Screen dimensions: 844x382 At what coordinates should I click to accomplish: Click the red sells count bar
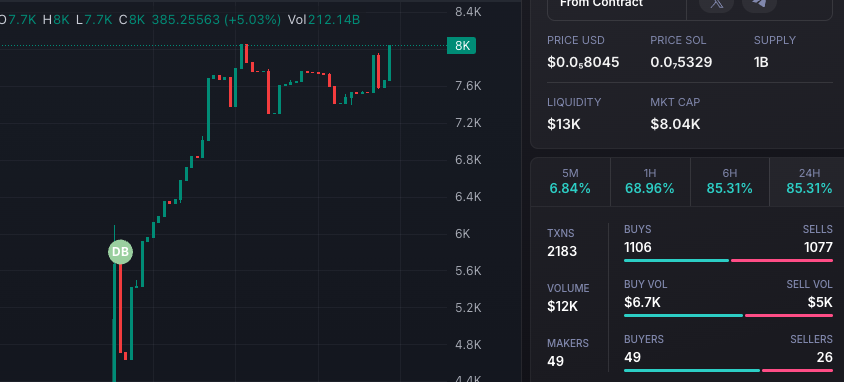point(782,260)
